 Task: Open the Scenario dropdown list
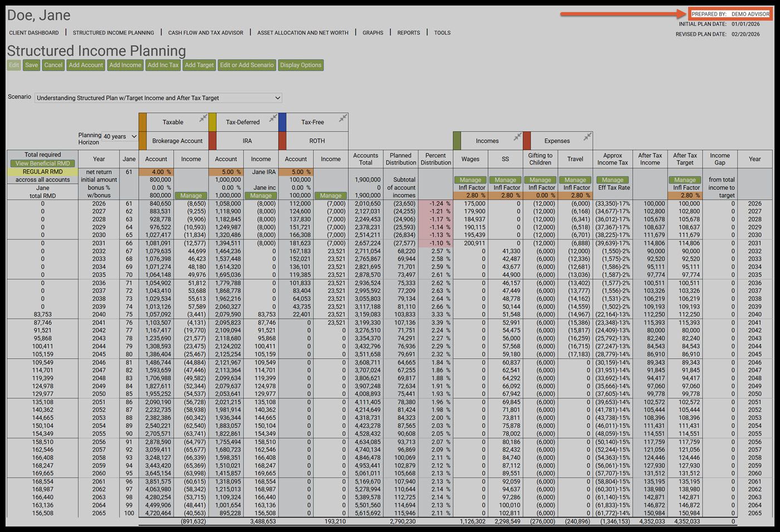pos(158,98)
